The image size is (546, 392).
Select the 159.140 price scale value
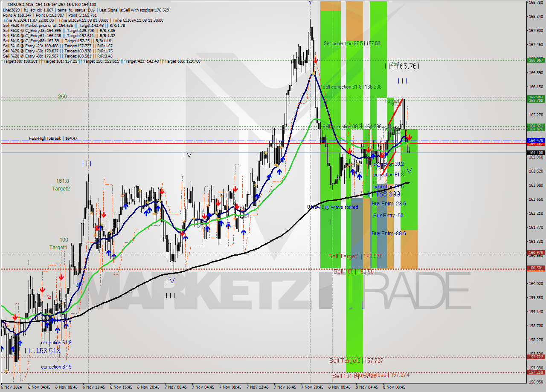536,311
